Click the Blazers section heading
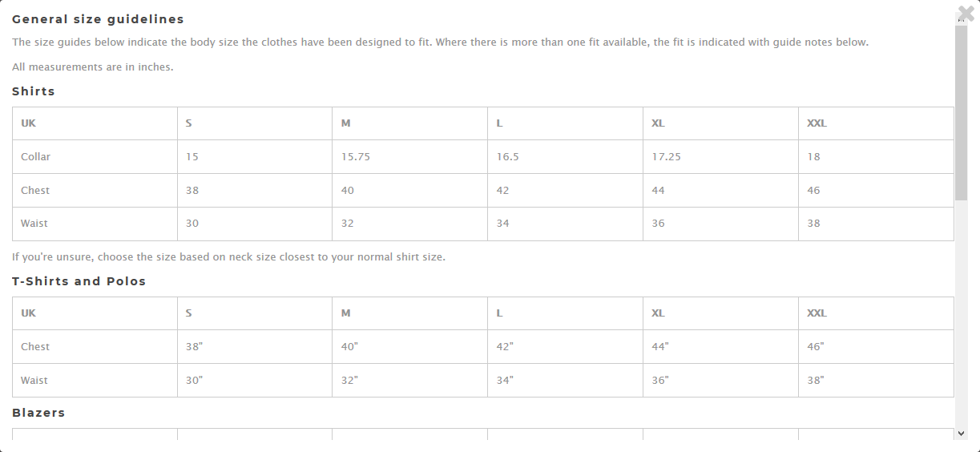The image size is (980, 452). (x=38, y=413)
